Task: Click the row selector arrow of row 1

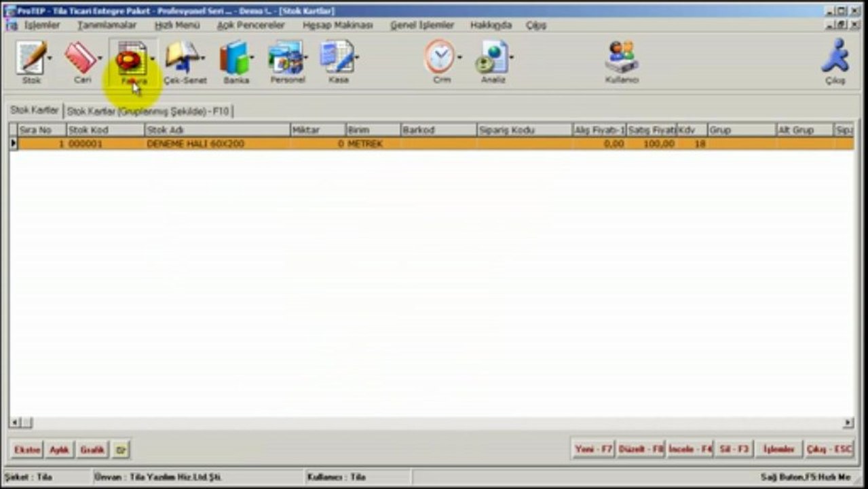Action: tap(13, 144)
